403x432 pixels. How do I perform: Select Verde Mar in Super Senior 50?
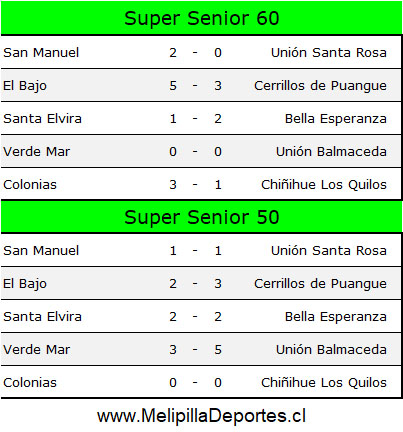coord(37,350)
